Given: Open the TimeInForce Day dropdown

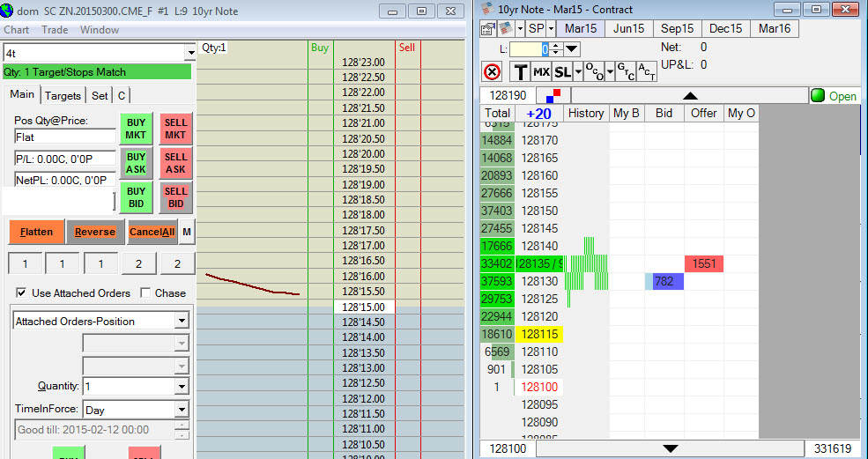Looking at the screenshot, I should point(182,410).
